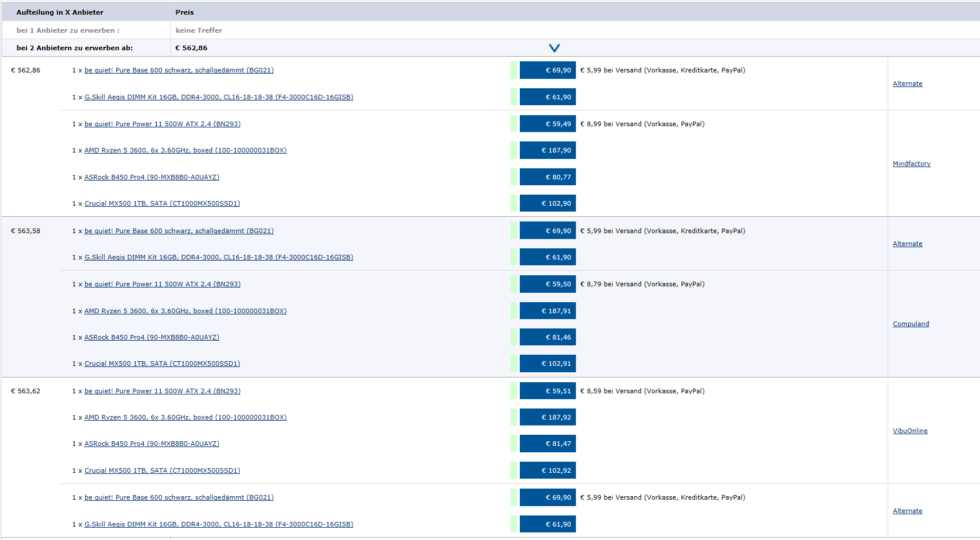This screenshot has width=980, height=540.
Task: Open ASRock B450 Pro4 link in € 562,86 group
Action: (x=152, y=177)
